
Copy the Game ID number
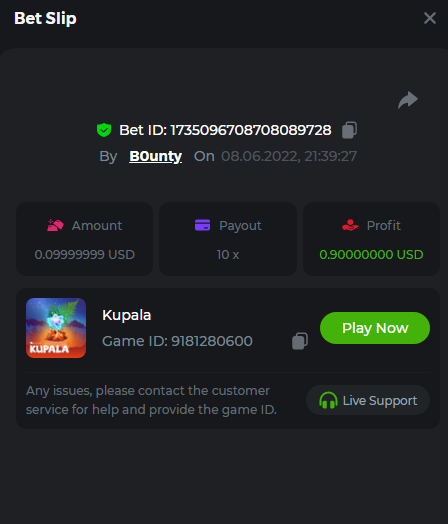pos(300,341)
